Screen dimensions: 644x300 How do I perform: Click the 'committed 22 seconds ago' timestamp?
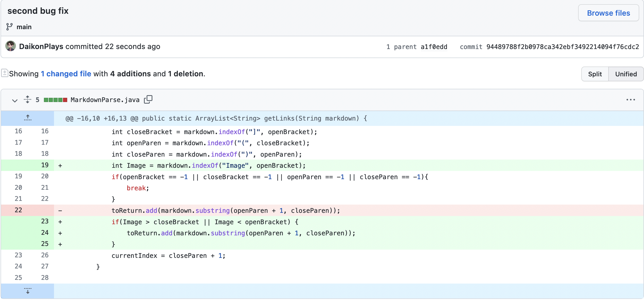[113, 46]
